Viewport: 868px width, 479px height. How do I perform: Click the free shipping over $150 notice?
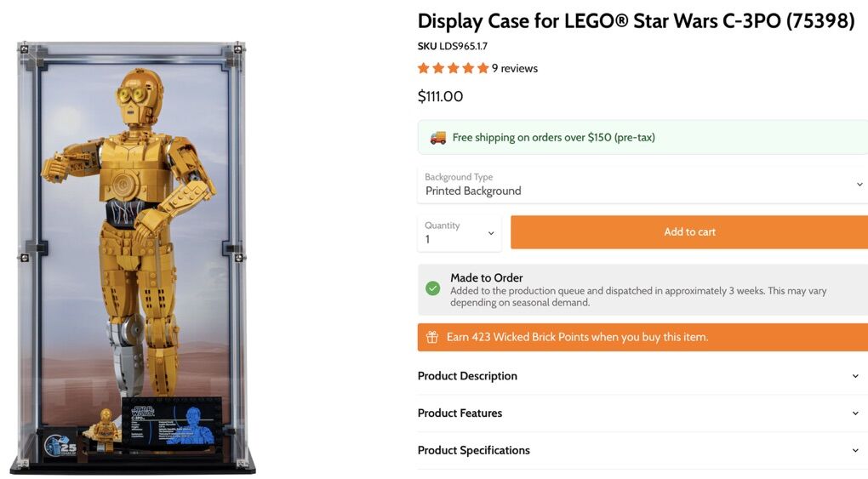click(553, 137)
